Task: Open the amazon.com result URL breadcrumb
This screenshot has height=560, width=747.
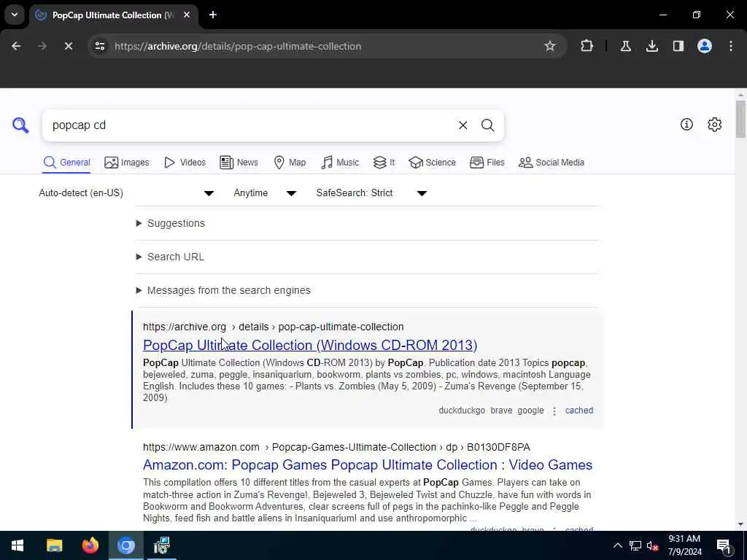Action: tap(336, 447)
